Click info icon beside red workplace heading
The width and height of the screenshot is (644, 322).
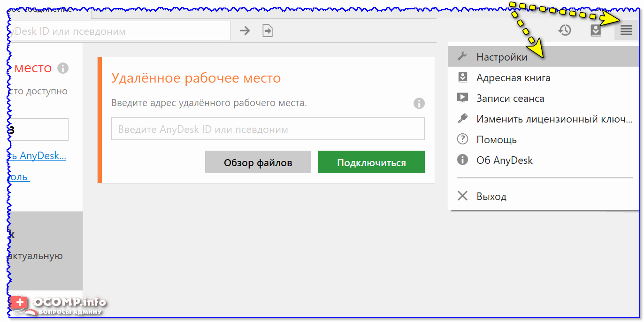coord(63,68)
